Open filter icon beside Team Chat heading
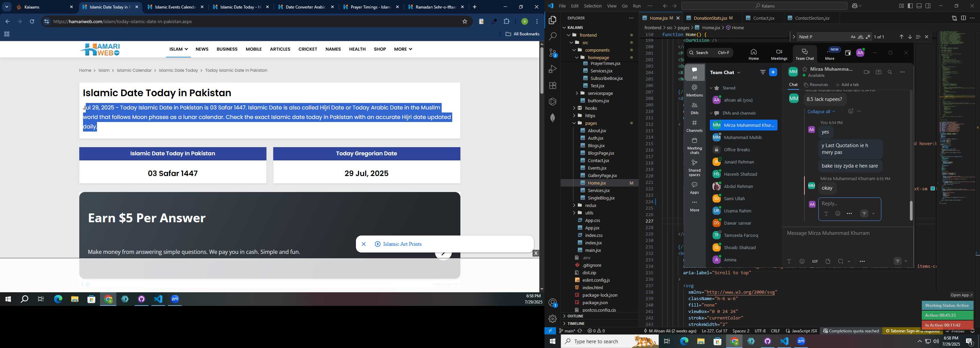This screenshot has width=980, height=348. tap(763, 72)
